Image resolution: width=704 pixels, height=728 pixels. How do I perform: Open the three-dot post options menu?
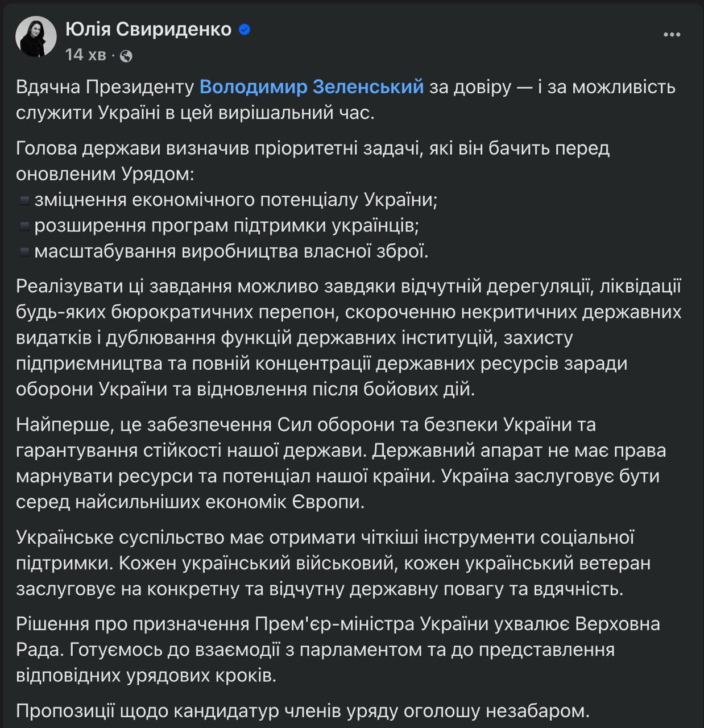[x=672, y=35]
